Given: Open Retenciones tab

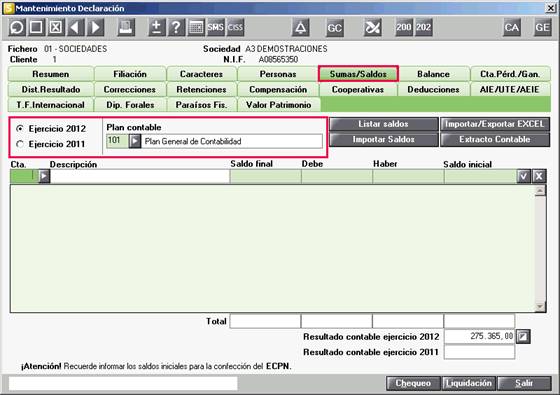Looking at the screenshot, I should coord(201,89).
